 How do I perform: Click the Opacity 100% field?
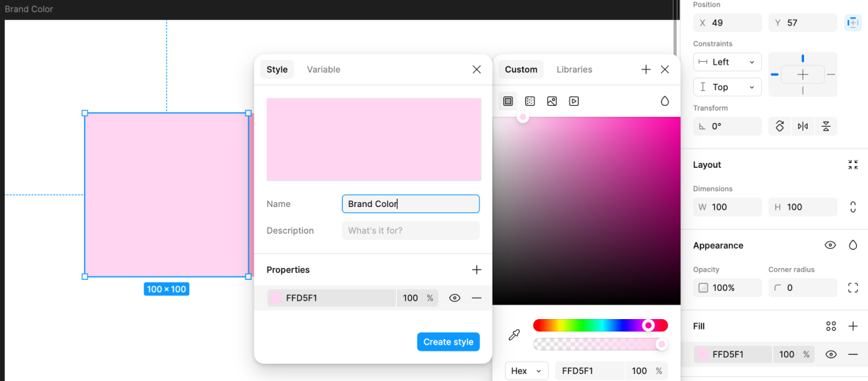pos(727,287)
